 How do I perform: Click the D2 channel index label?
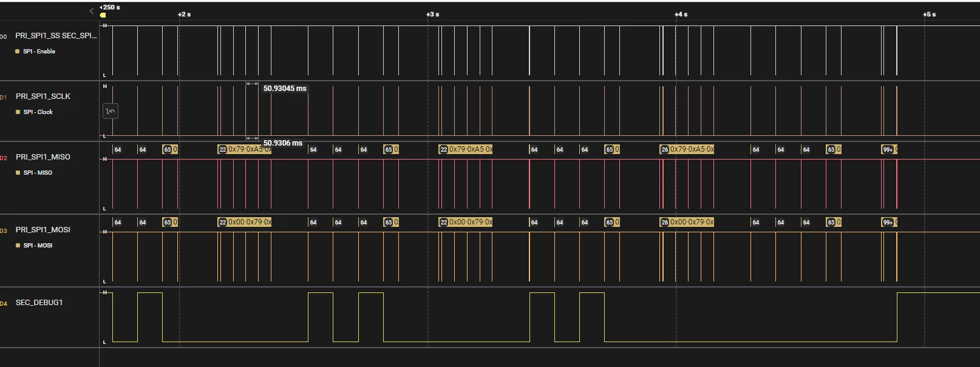pyautogui.click(x=4, y=158)
